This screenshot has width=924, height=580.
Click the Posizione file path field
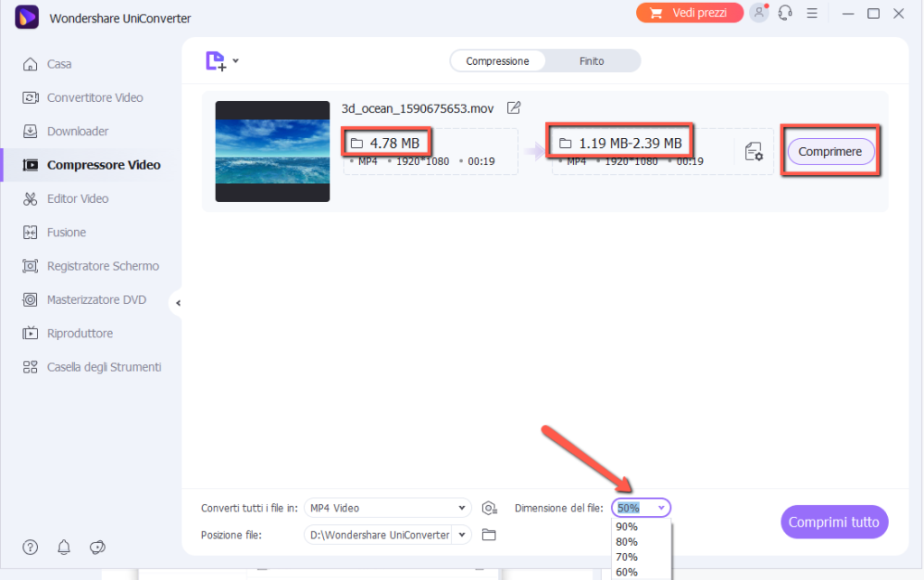(379, 535)
